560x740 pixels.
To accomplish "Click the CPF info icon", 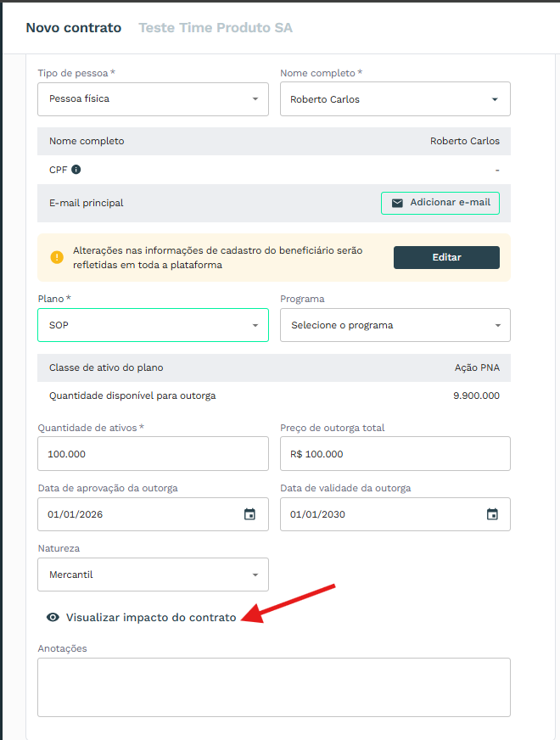I will 76,170.
